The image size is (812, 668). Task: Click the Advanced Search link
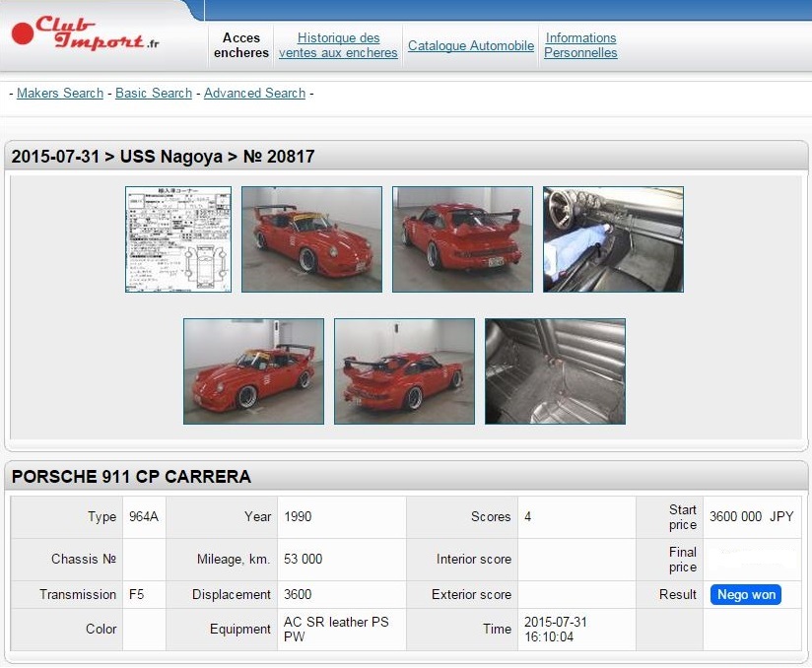(254, 93)
